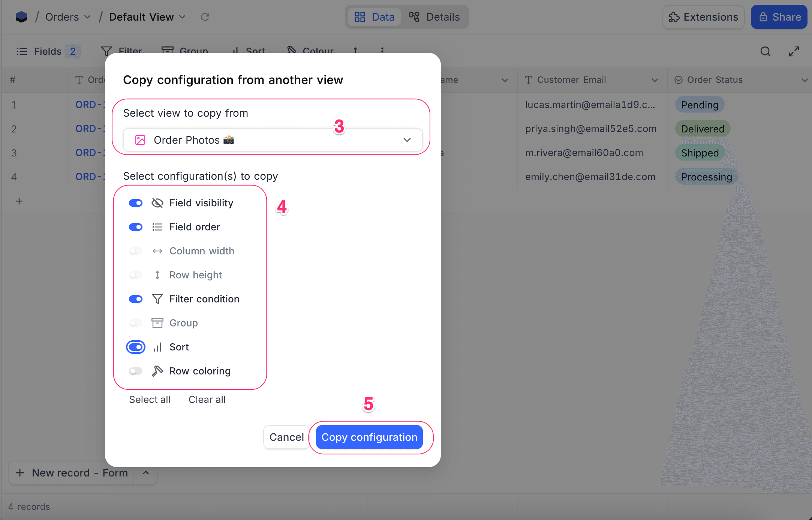Click the fullscreen expand icon near search
Screen dimensions: 812x520
794,51
